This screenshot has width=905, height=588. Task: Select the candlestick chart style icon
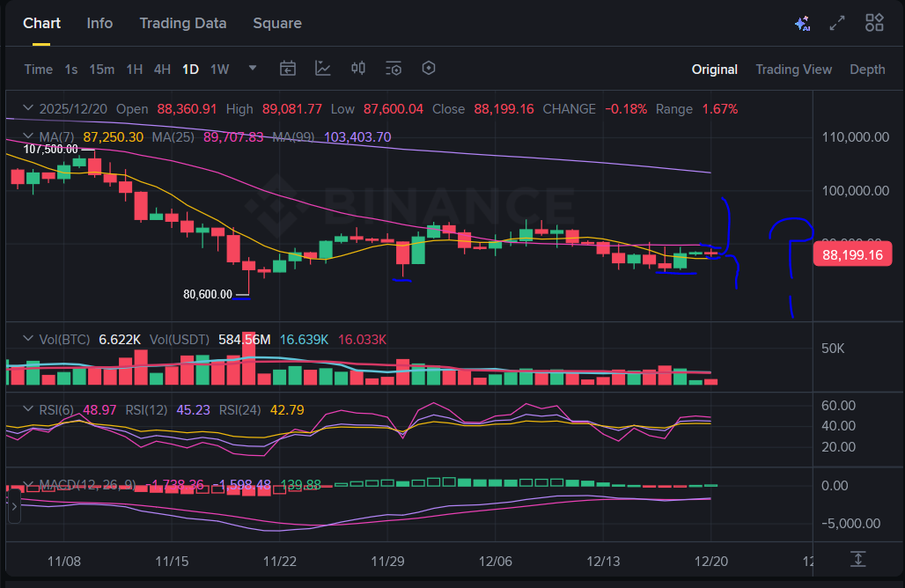click(x=357, y=69)
